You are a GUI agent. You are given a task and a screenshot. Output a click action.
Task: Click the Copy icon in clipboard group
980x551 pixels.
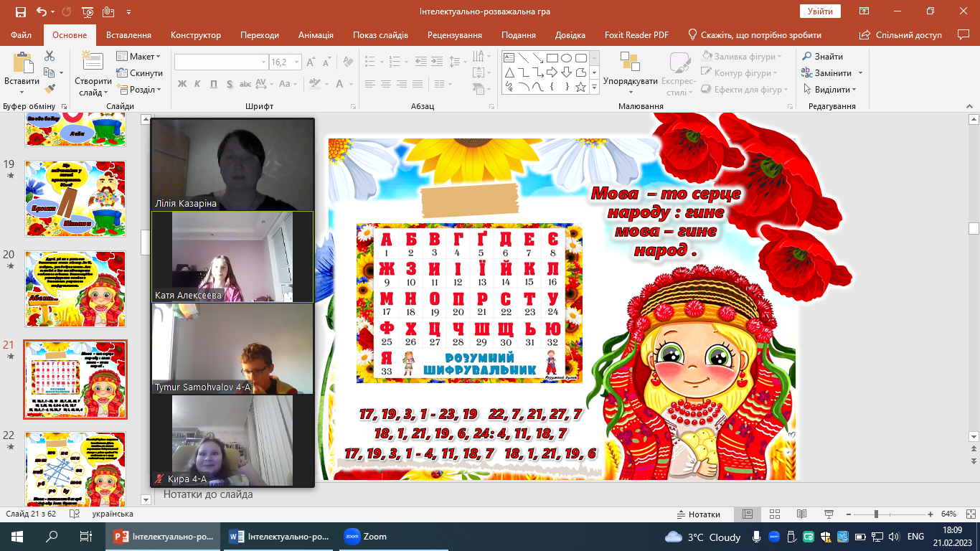tap(49, 72)
